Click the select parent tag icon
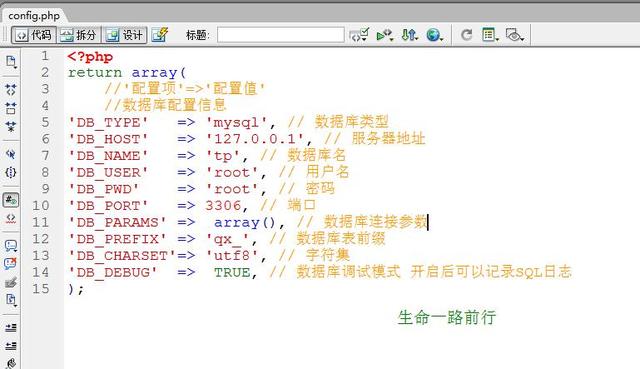 [11, 154]
